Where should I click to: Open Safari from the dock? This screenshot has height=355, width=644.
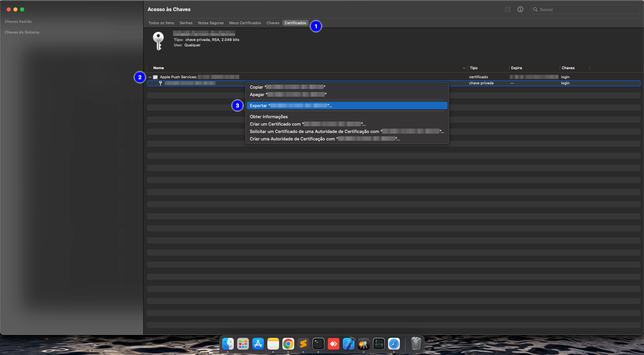(394, 344)
